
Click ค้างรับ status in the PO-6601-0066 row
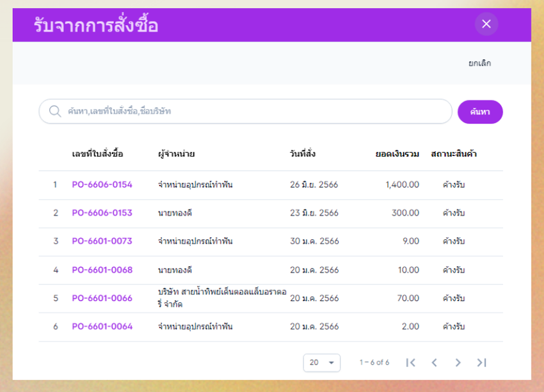454,298
